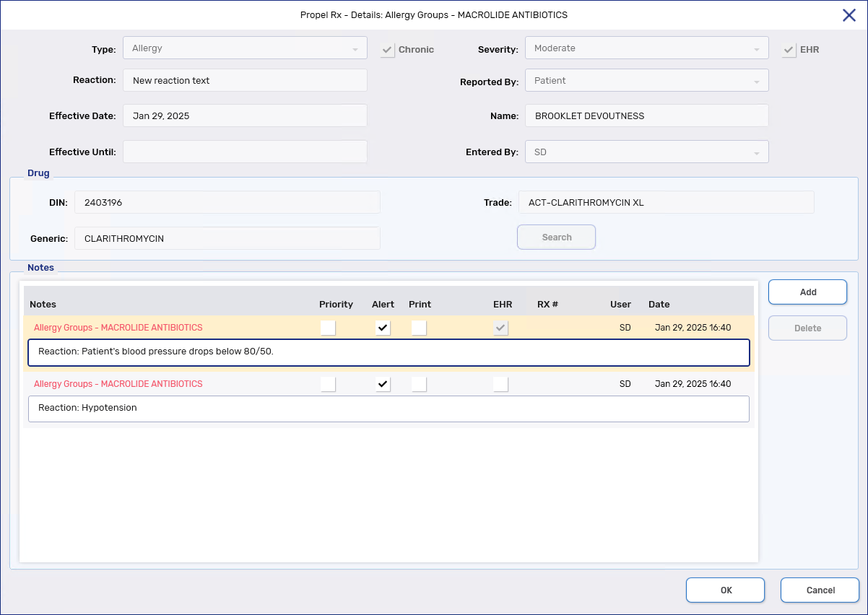Enable Priority for the blood pressure note
Screen dimensions: 868x615
coord(328,328)
